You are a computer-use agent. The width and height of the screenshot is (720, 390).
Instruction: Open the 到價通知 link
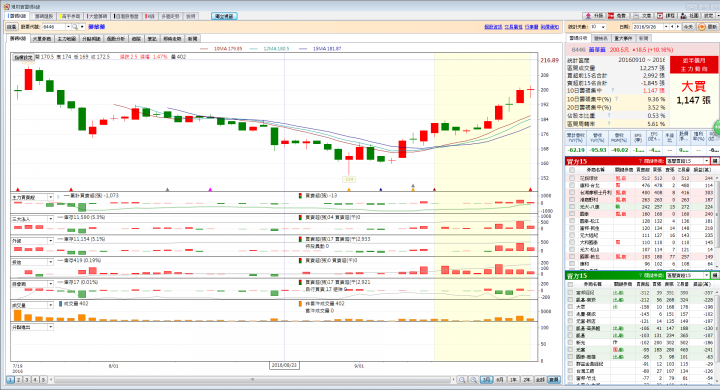point(550,27)
